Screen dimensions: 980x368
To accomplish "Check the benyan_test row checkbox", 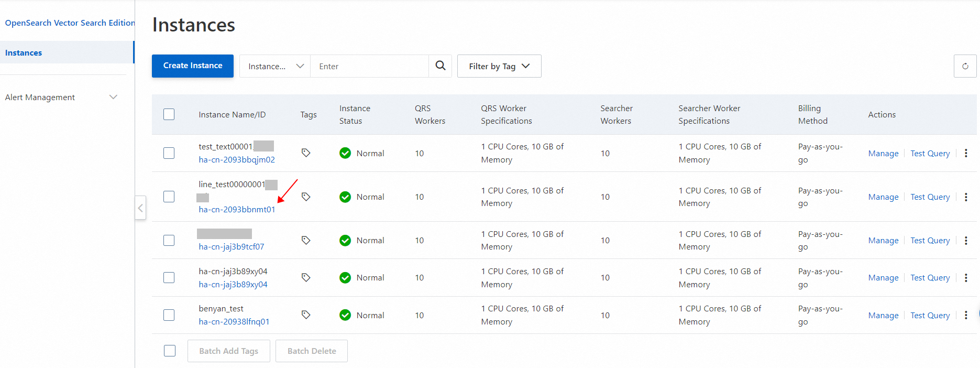I will (169, 315).
